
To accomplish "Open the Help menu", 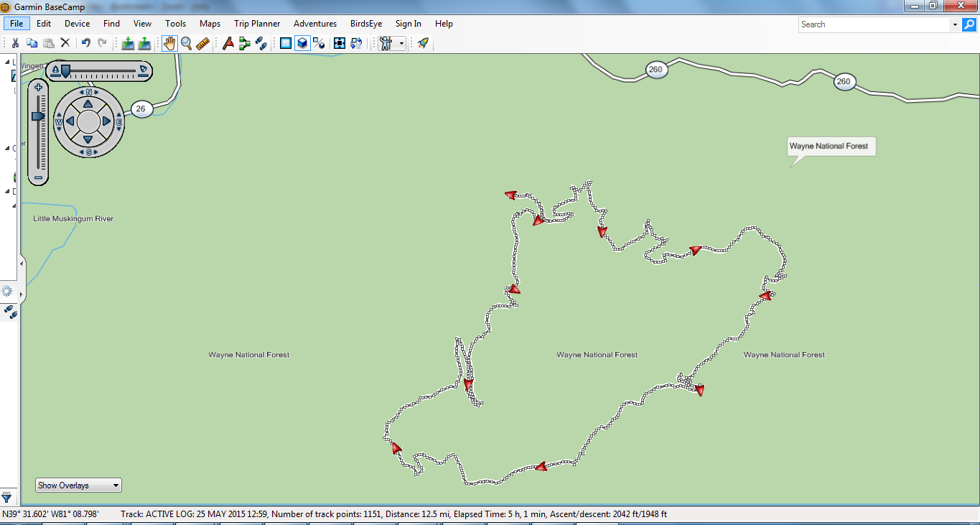I will point(444,24).
